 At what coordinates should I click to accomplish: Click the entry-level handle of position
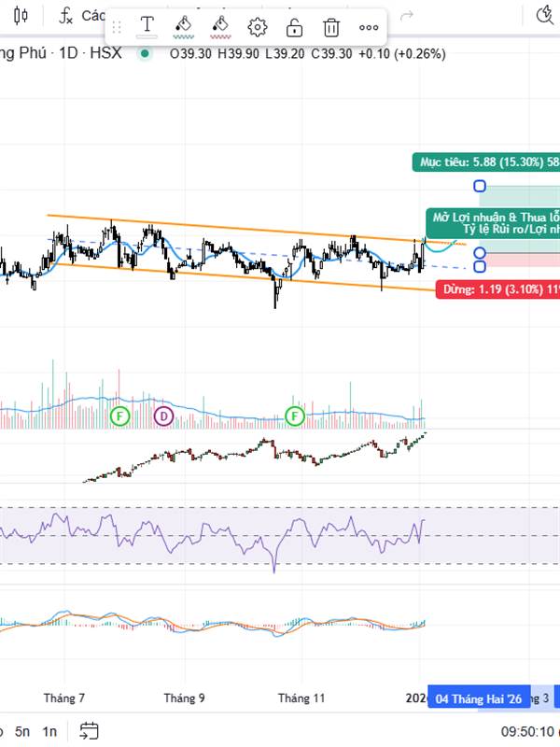coord(480,253)
